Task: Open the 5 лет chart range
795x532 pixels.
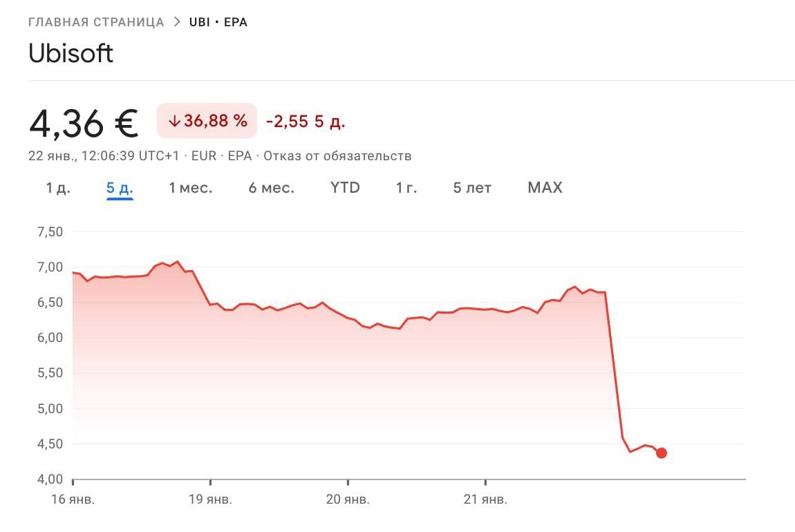Action: [x=472, y=188]
